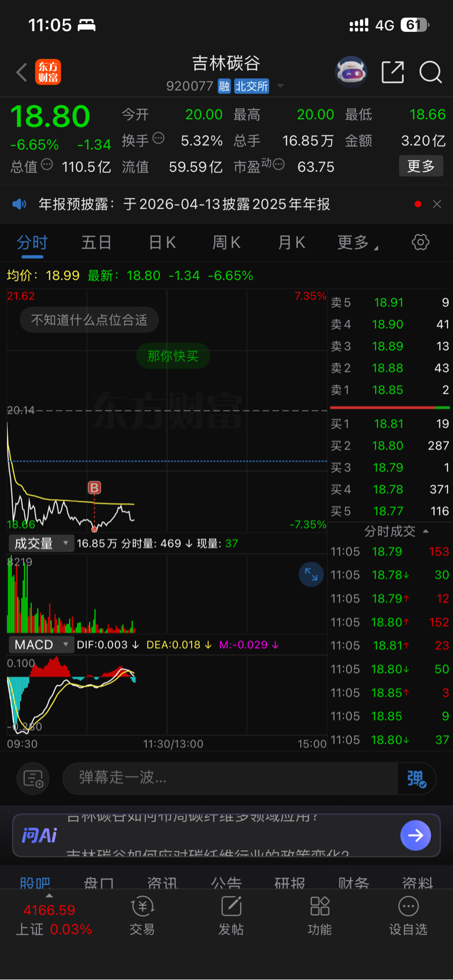The image size is (453, 980).
Task: Tap the red B buy marker on the chart
Action: [x=94, y=487]
